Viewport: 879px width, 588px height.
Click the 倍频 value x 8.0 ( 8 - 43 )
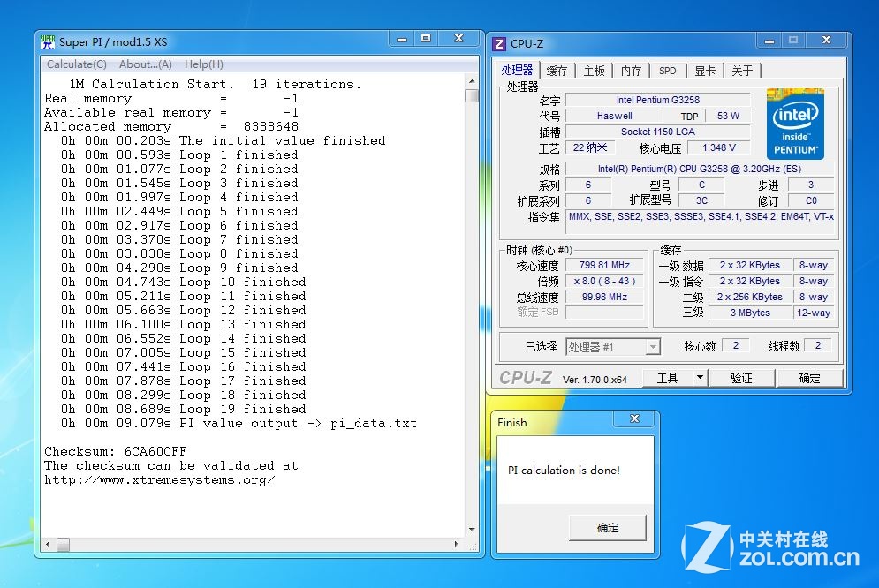click(604, 281)
